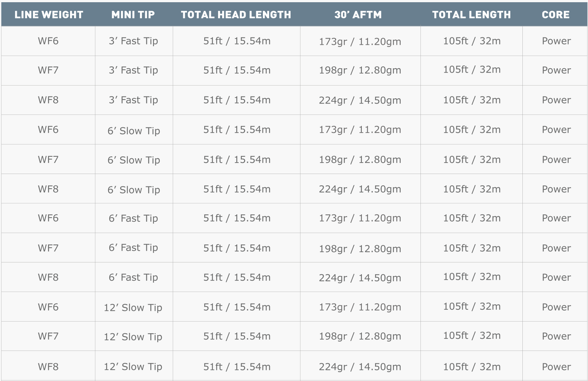Select the 6' Fast Tip cell for WF8
The image size is (588, 381).
click(133, 277)
